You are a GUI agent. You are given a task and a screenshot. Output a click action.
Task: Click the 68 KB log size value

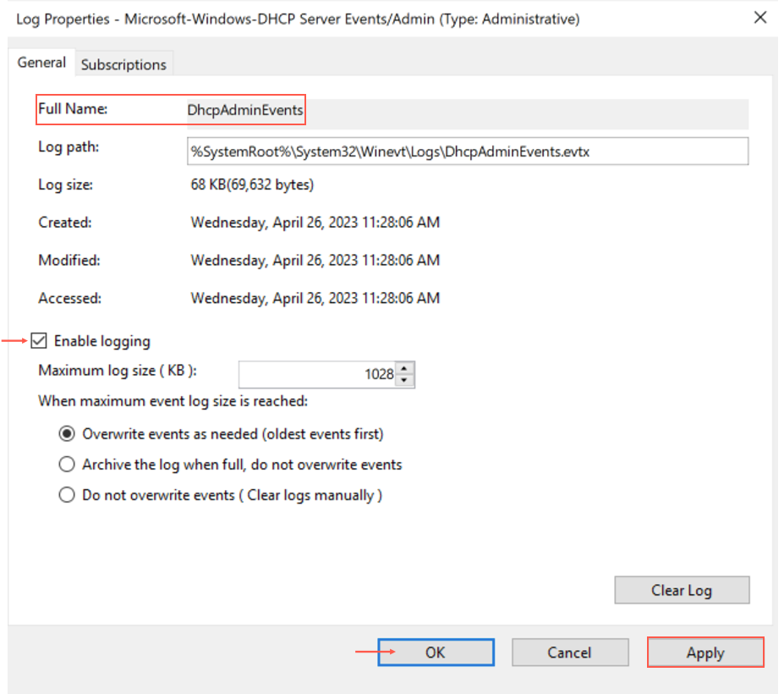pyautogui.click(x=252, y=185)
